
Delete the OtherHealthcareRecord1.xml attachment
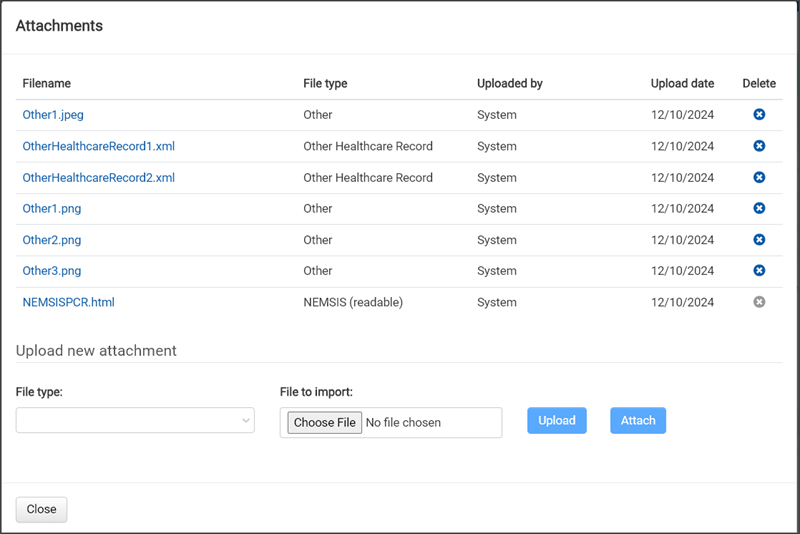point(759,146)
